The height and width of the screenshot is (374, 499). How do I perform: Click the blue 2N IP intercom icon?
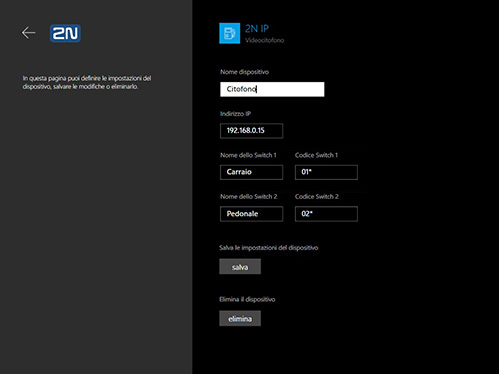(x=230, y=33)
